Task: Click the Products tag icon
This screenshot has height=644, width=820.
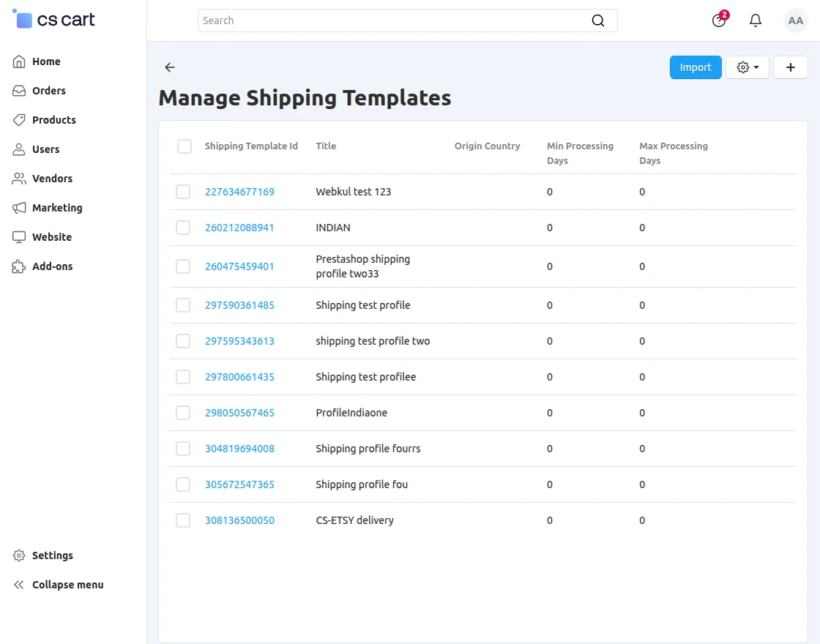Action: point(19,120)
